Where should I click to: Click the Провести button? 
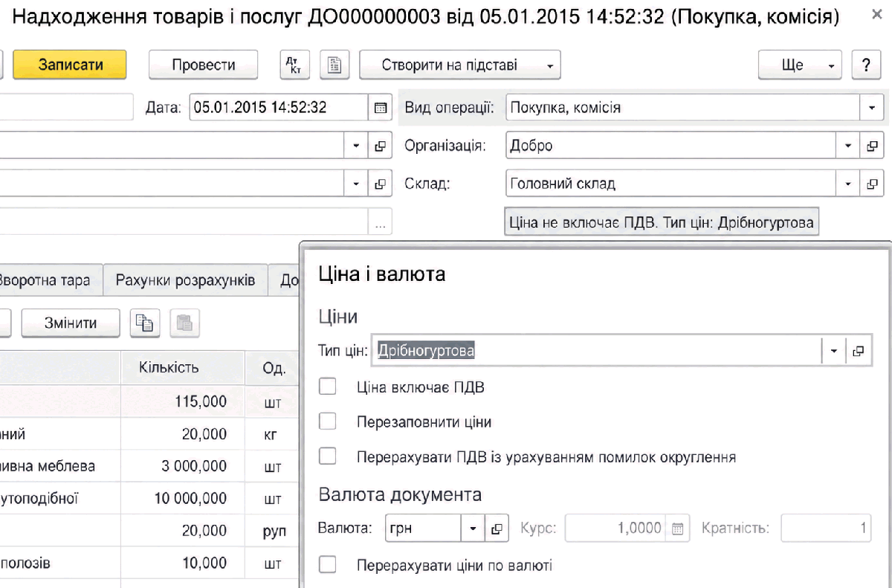pos(204,65)
